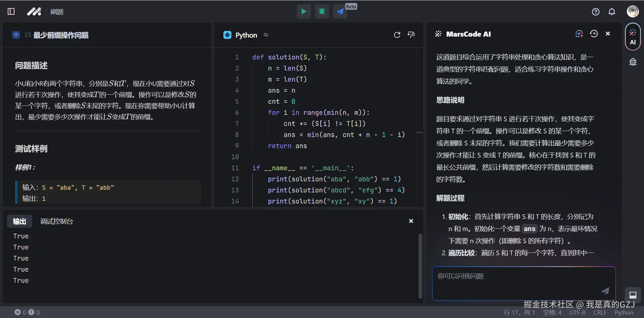
Task: Toggle the left sidebar panel
Action: (x=11, y=11)
